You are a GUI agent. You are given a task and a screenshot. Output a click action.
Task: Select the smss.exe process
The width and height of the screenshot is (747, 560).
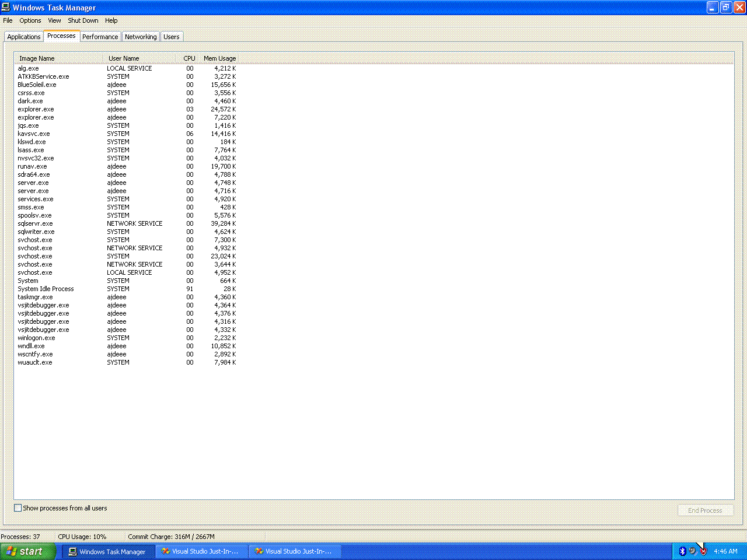click(x=127, y=207)
